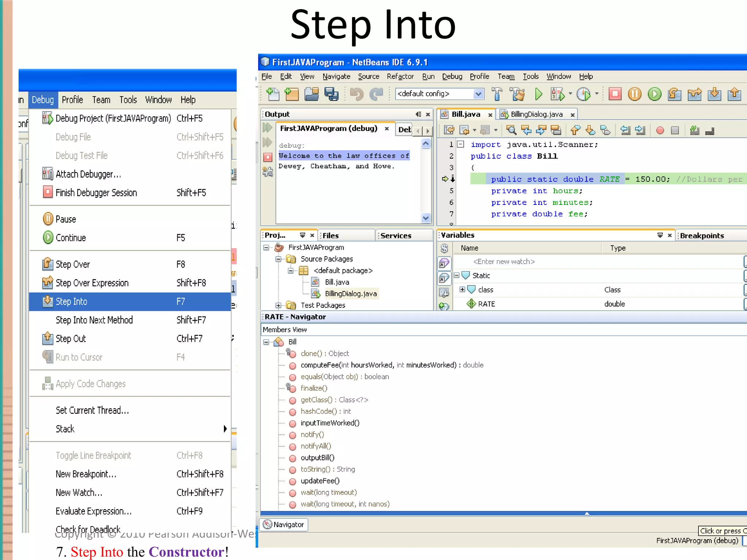747x560 pixels.
Task: Click the New Project toolbar icon
Action: [291, 94]
